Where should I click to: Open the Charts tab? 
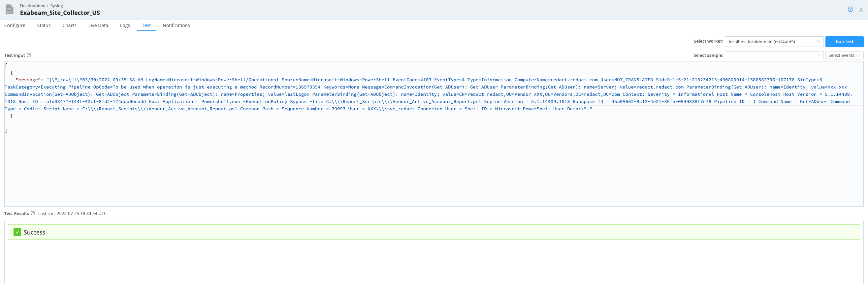coord(69,26)
